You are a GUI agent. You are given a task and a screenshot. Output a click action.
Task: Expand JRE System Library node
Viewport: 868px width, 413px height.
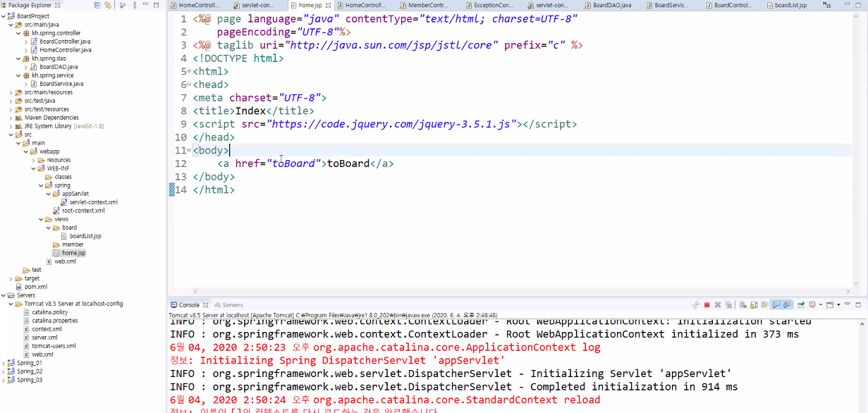click(x=11, y=126)
